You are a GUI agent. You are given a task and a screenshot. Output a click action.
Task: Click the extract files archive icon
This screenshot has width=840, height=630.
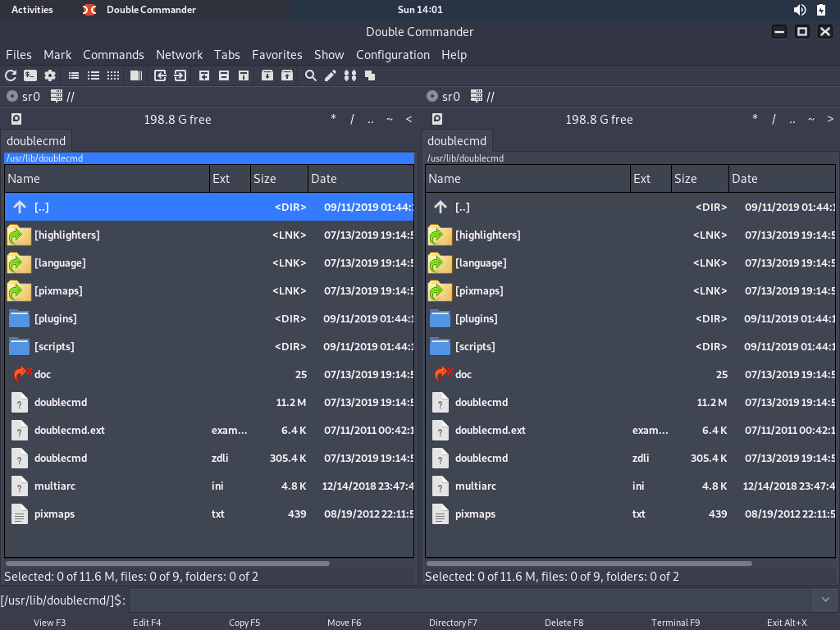[x=287, y=75]
